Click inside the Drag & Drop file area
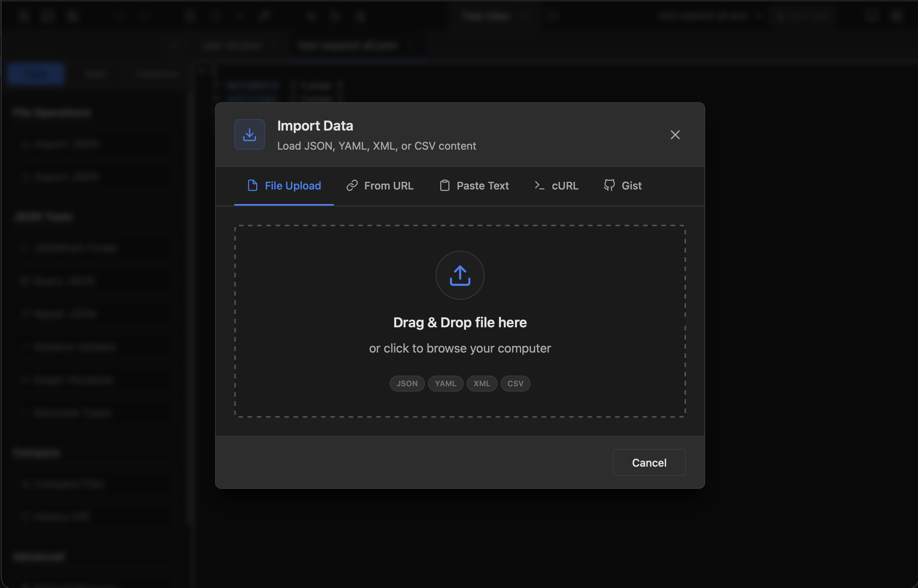The width and height of the screenshot is (918, 588). (x=460, y=322)
